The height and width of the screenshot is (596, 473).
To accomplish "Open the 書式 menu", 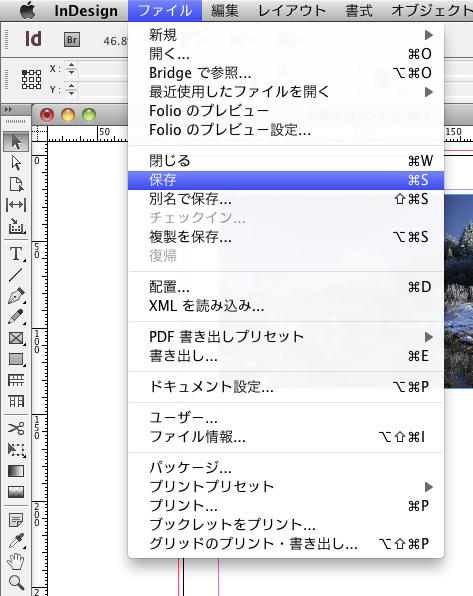I will [359, 11].
